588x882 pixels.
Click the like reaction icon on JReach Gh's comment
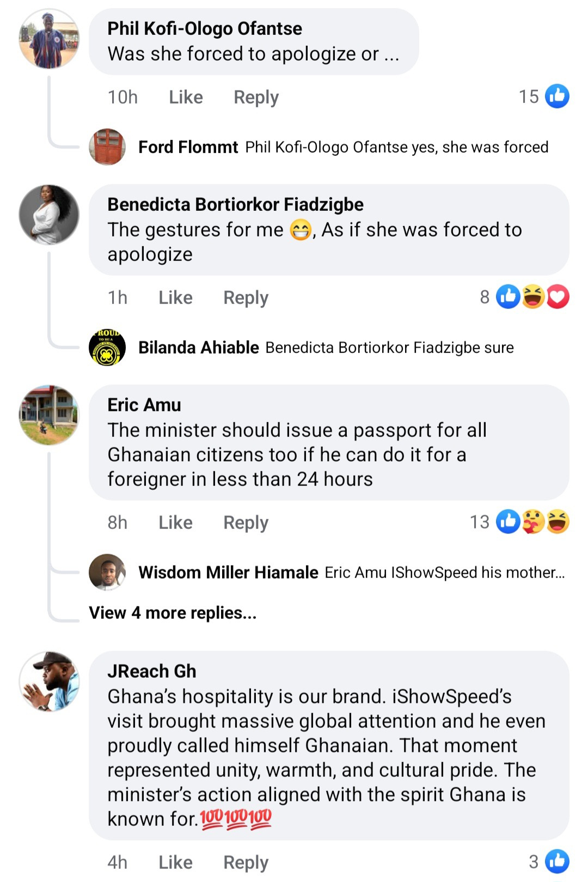click(x=557, y=861)
